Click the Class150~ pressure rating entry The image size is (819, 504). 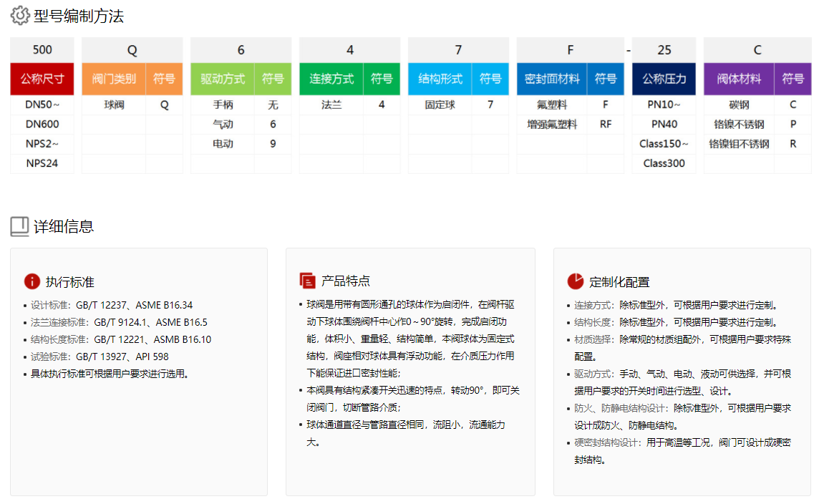663,143
